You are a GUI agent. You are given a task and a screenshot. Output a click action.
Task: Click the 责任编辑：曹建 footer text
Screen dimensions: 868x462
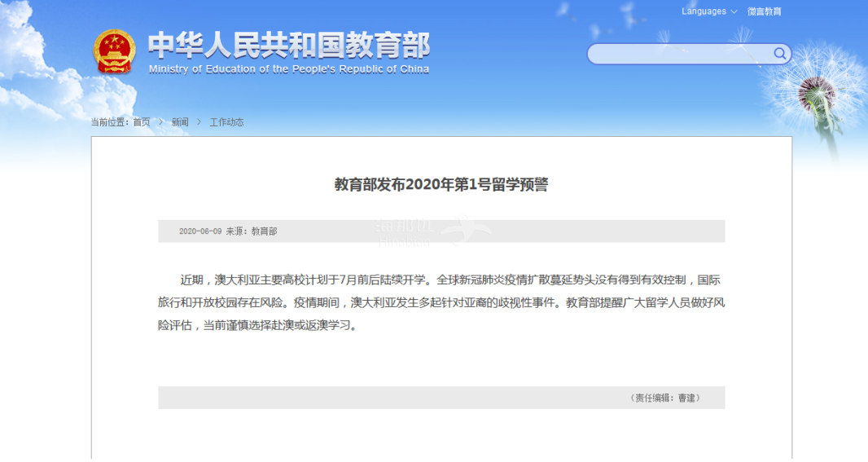click(x=664, y=398)
